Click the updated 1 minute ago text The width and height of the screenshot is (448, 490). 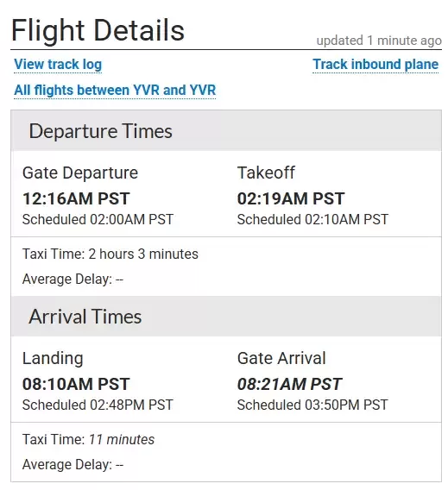(379, 41)
